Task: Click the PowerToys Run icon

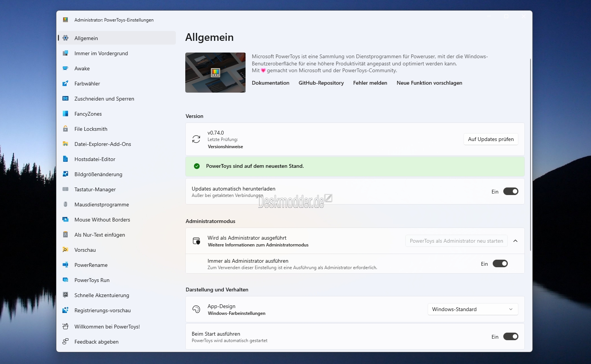Action: [65, 280]
